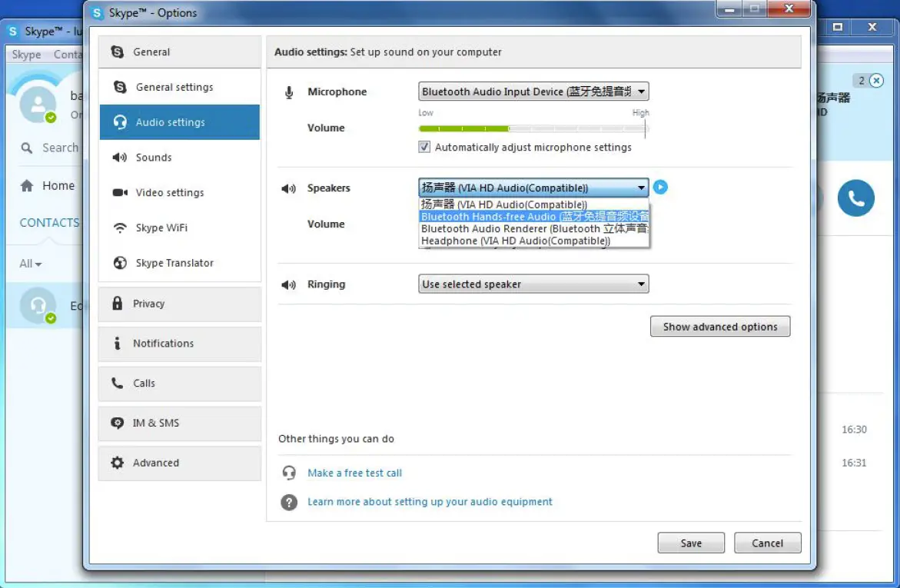The width and height of the screenshot is (900, 588).
Task: Click the WiFi icon on Skype WiFi
Action: tap(120, 228)
